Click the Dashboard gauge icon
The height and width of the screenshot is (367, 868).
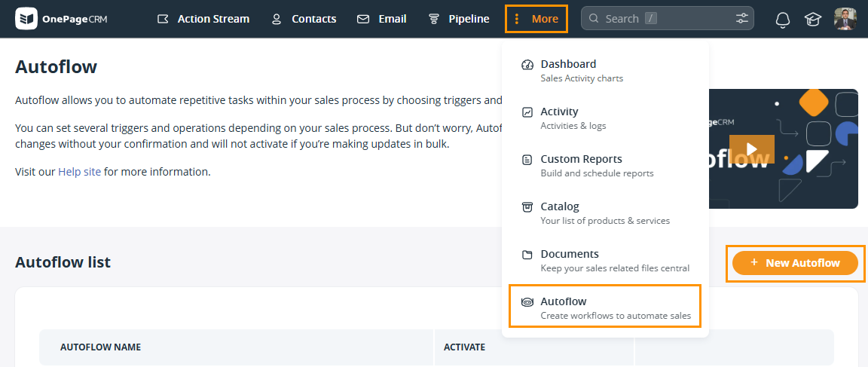coord(527,65)
